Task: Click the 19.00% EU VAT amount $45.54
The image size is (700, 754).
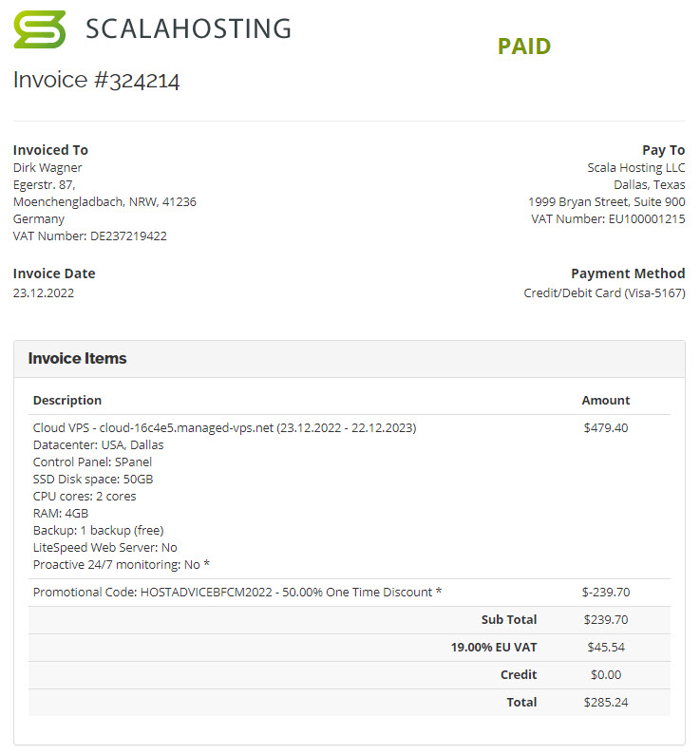Action: [605, 648]
